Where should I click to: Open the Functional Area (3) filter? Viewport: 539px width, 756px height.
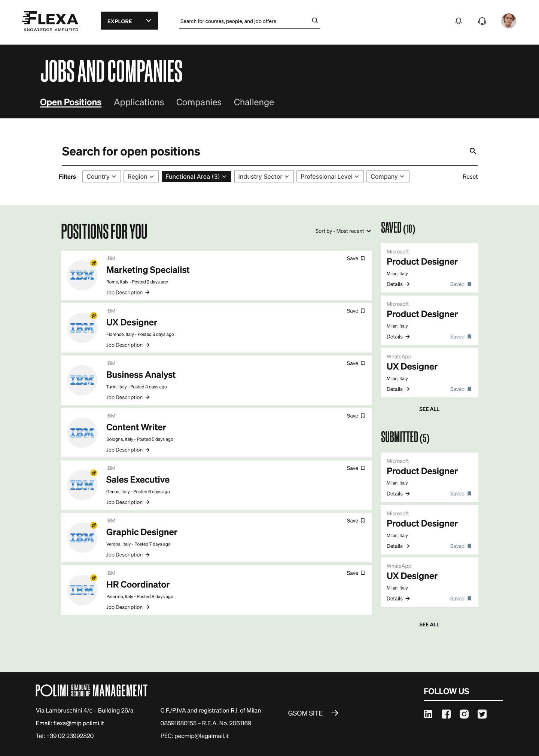pos(197,176)
